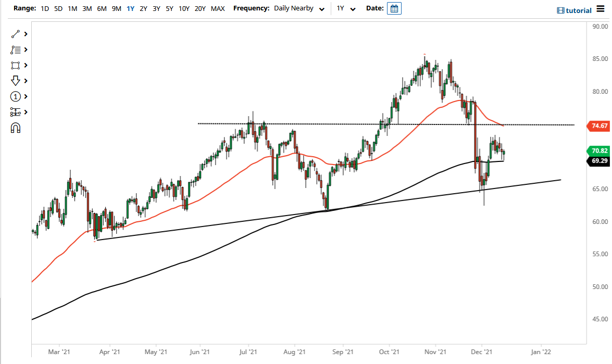Expand the trendline tool options
Viewport: 612px width, 364px height.
[x=26, y=34]
